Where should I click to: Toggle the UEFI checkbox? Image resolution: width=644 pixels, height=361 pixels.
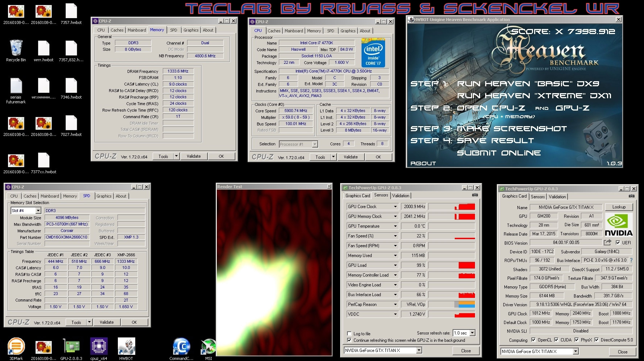point(618,242)
